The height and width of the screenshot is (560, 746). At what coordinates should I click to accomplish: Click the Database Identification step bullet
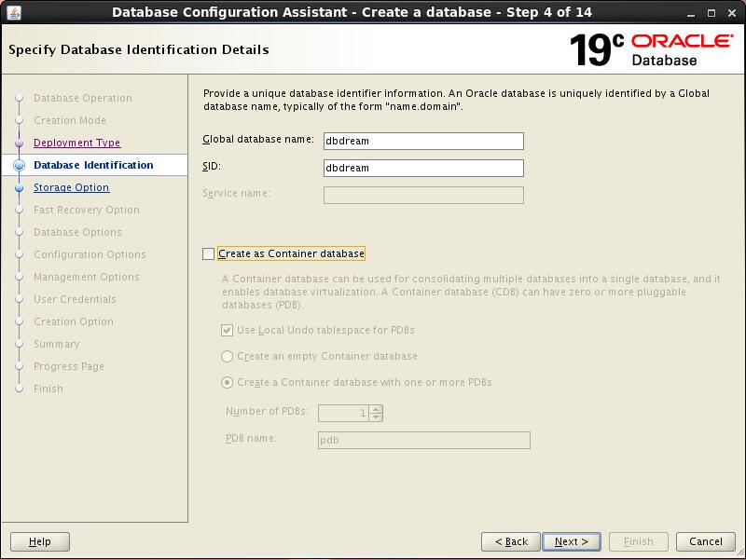19,165
